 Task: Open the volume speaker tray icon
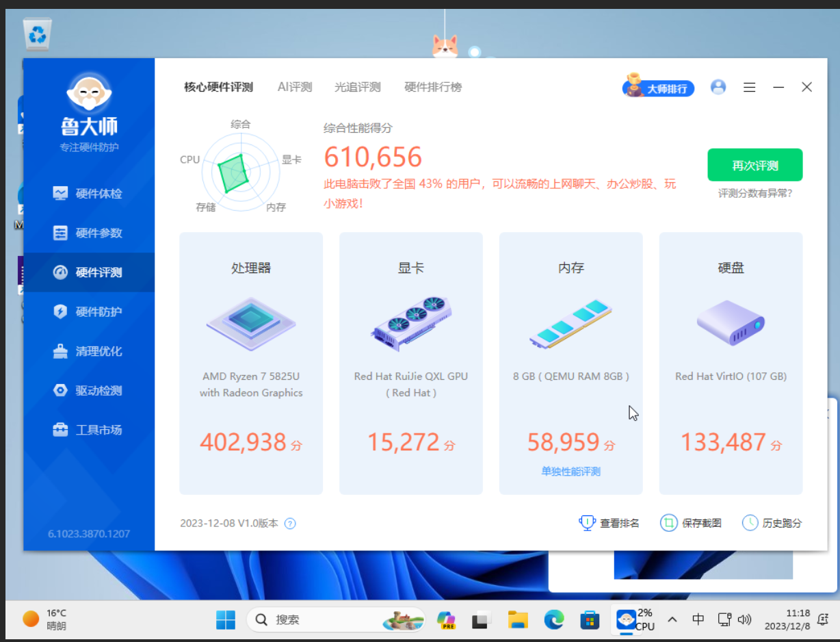pos(745,620)
